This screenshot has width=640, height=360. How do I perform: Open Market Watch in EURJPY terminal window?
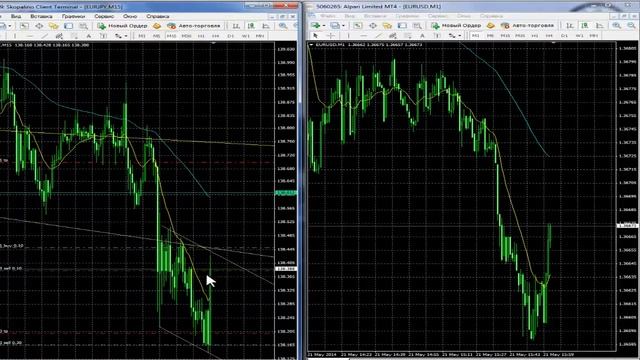point(24,26)
